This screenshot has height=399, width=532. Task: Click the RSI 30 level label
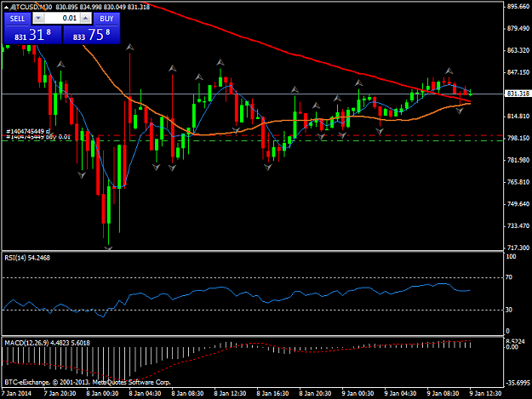coord(509,310)
